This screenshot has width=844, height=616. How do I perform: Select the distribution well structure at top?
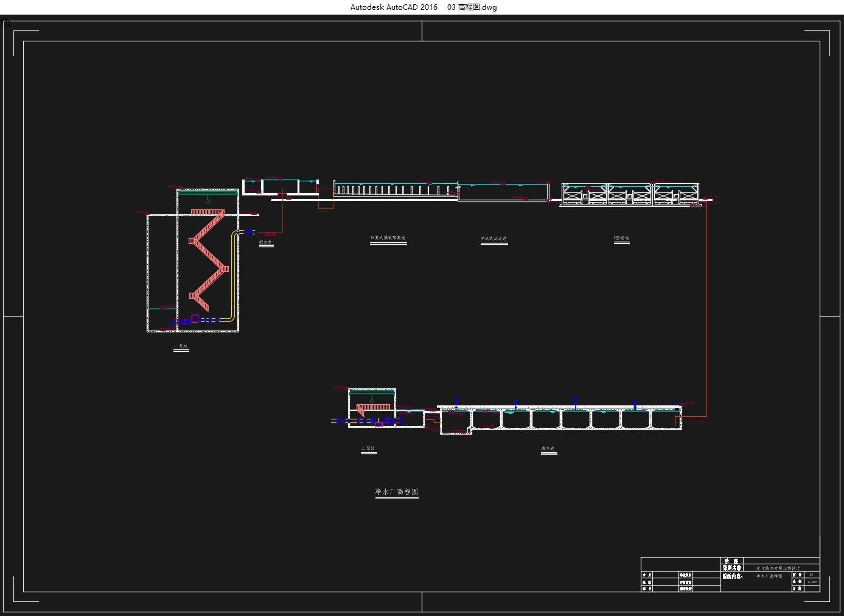pyautogui.click(x=281, y=187)
